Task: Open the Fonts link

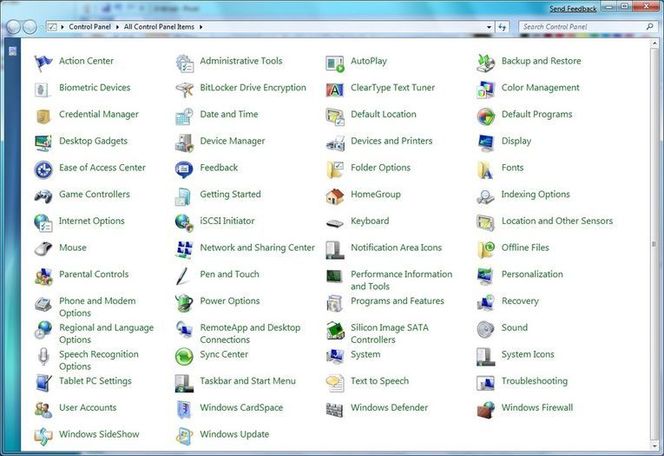Action: tap(512, 168)
